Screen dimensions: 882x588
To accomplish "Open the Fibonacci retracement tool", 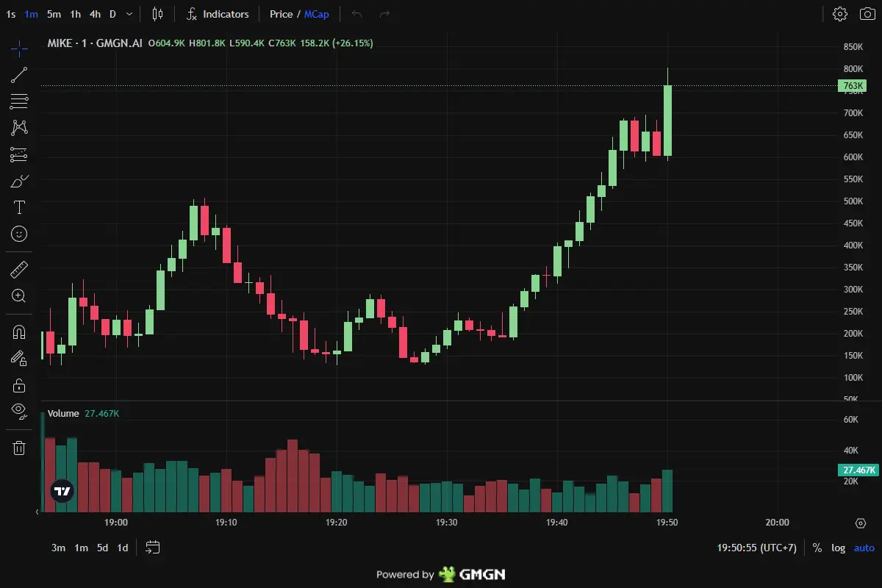I will pyautogui.click(x=19, y=101).
